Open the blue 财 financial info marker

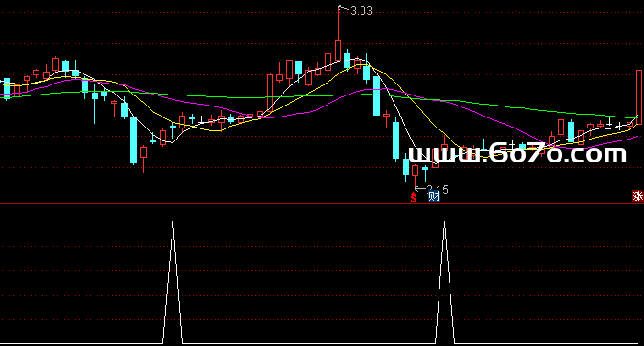tap(434, 196)
